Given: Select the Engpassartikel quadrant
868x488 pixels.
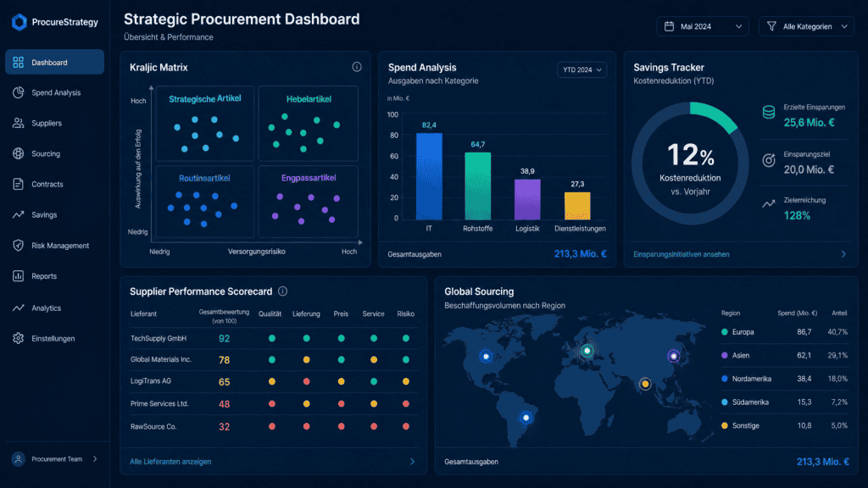Looking at the screenshot, I should [x=309, y=202].
